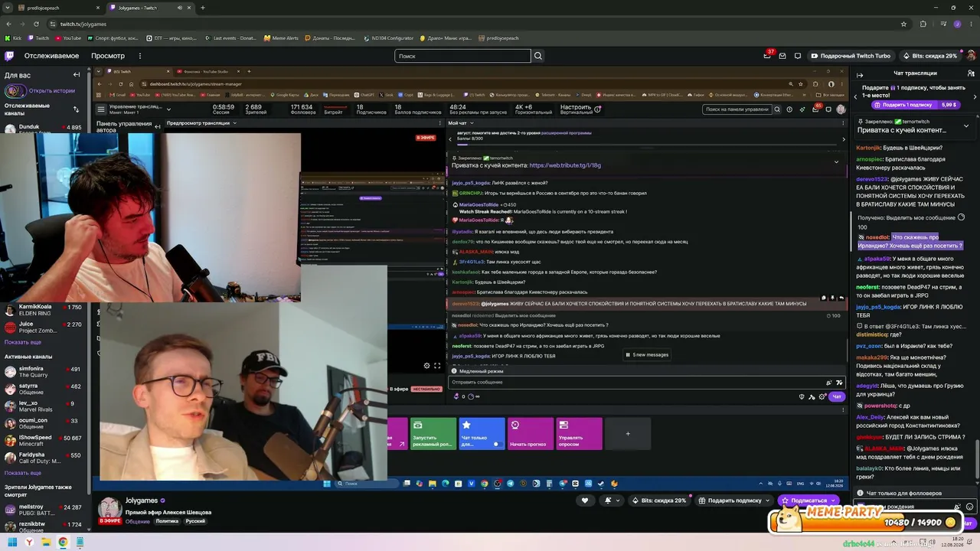This screenshot has height=551, width=980.
Task: Expand the Подписаться subscribe dropdown
Action: click(835, 500)
